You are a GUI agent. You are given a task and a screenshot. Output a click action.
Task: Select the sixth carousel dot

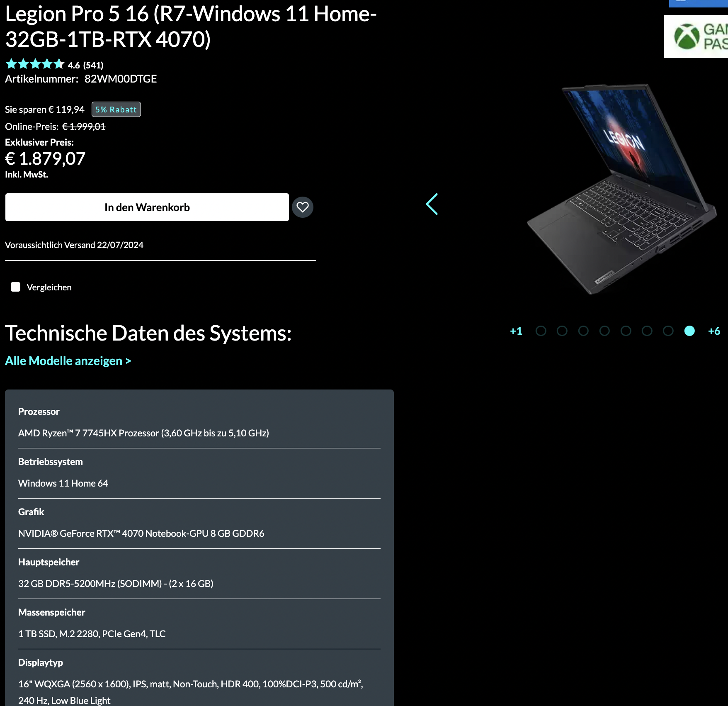tap(647, 331)
